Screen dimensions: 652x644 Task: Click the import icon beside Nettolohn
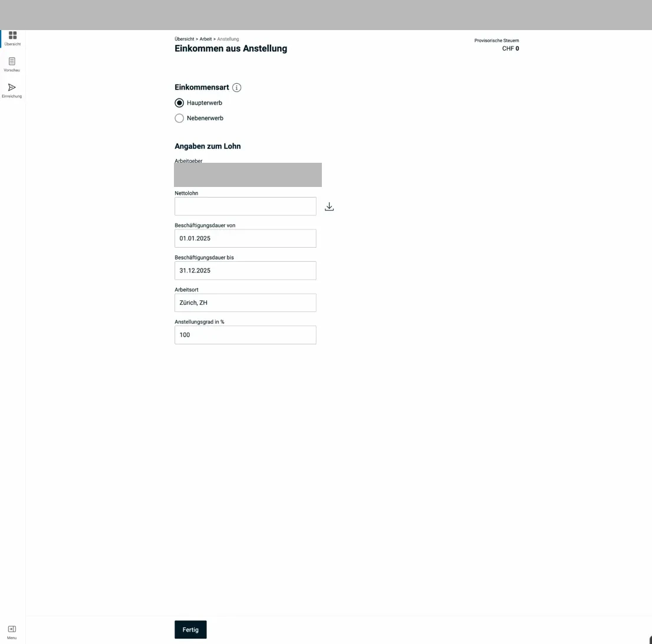tap(330, 206)
